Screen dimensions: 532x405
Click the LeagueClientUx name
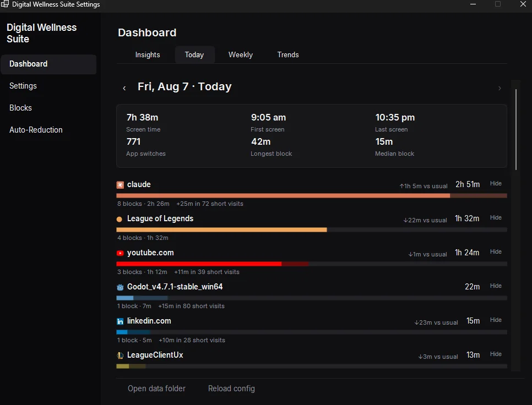click(x=155, y=355)
